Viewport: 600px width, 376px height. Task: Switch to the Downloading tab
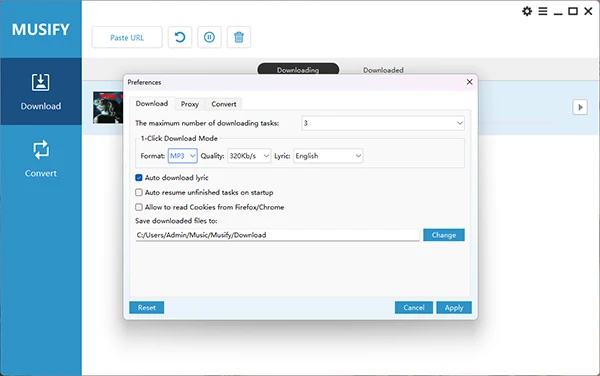[298, 70]
